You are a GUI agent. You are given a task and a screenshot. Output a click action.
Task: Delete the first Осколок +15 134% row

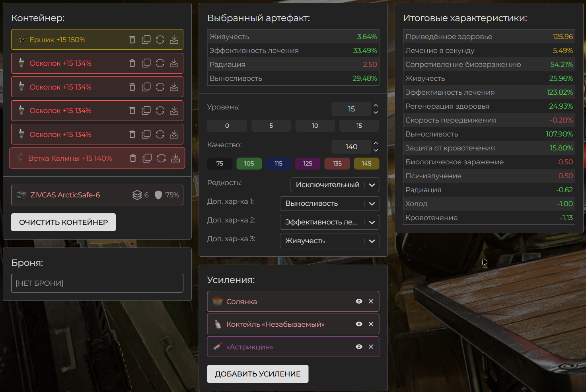[132, 63]
